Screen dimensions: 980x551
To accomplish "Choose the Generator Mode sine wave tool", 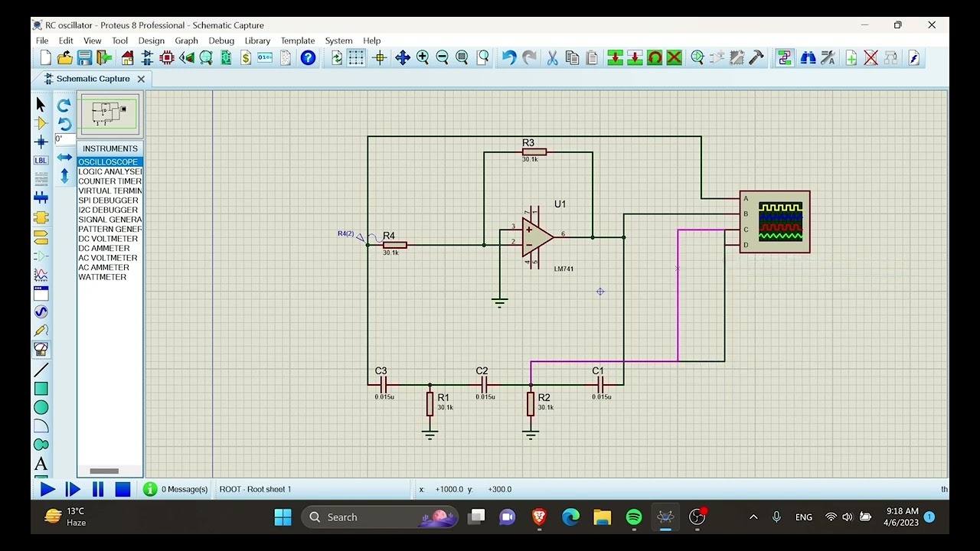I will [x=41, y=312].
